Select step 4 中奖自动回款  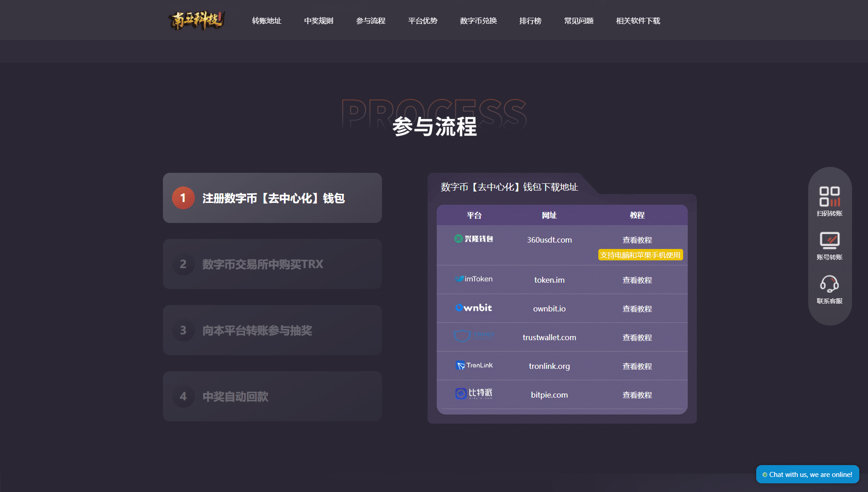(272, 396)
